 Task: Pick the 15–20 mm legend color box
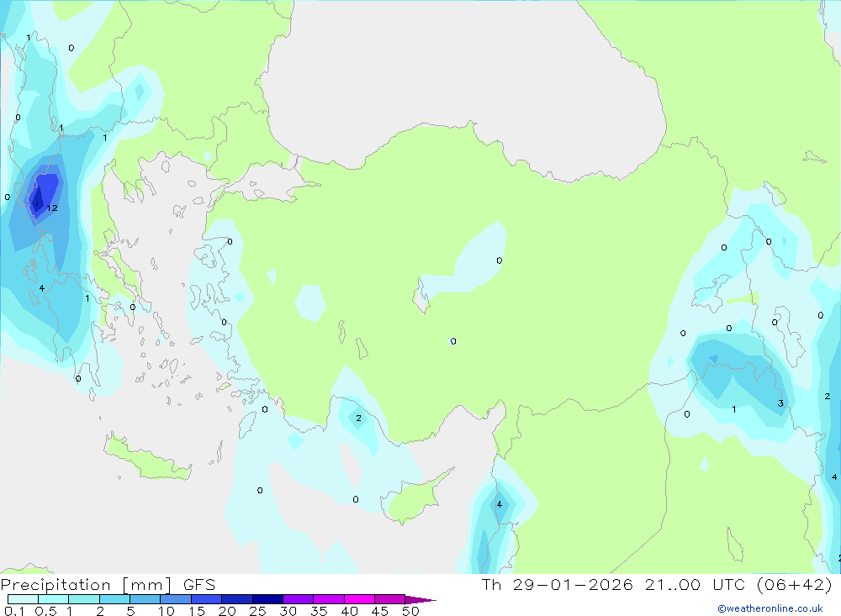click(207, 599)
